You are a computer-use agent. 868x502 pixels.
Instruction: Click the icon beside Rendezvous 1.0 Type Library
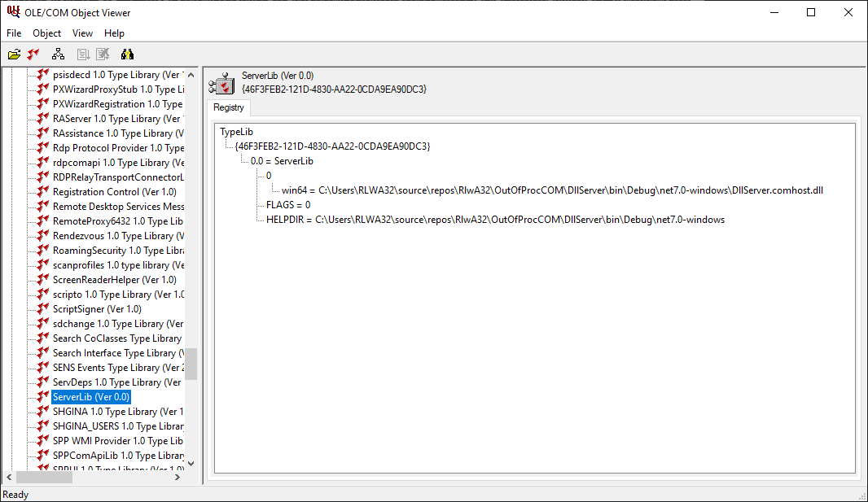(43, 235)
